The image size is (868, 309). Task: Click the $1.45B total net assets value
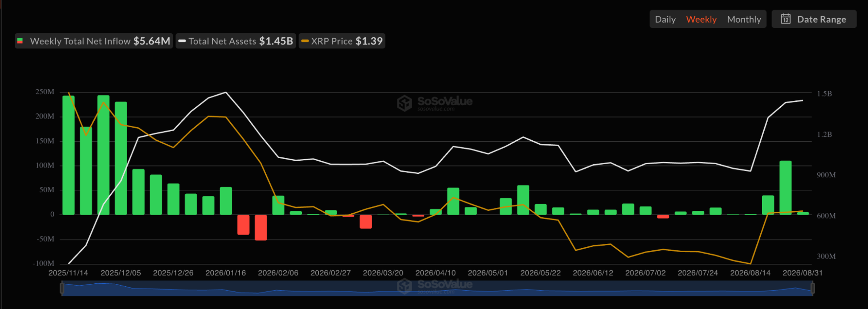(x=276, y=41)
